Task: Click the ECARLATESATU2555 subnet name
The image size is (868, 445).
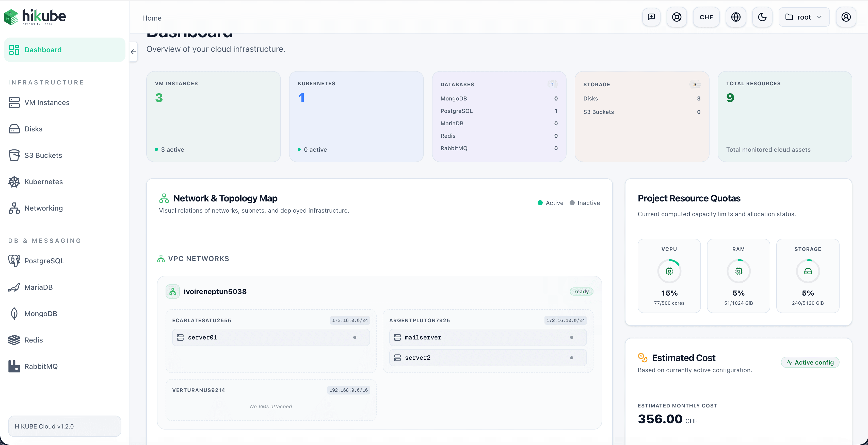Action: pos(201,320)
